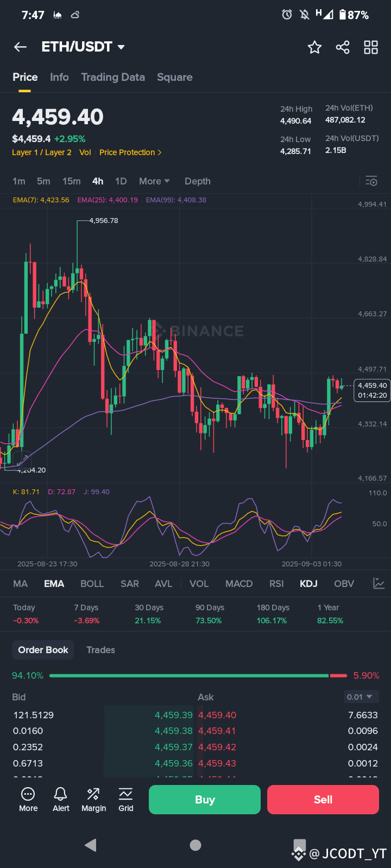
Task: Open chart settings icon
Action: click(x=371, y=181)
